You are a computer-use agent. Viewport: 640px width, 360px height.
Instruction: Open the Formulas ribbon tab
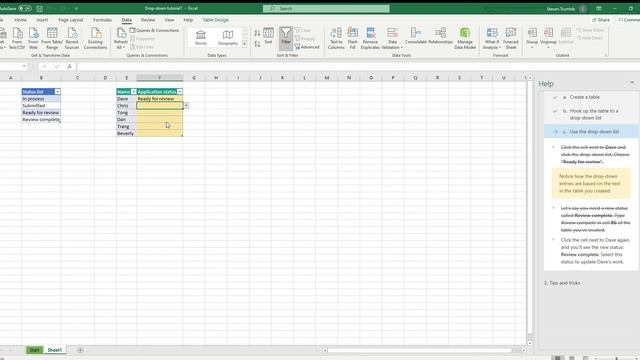click(102, 20)
